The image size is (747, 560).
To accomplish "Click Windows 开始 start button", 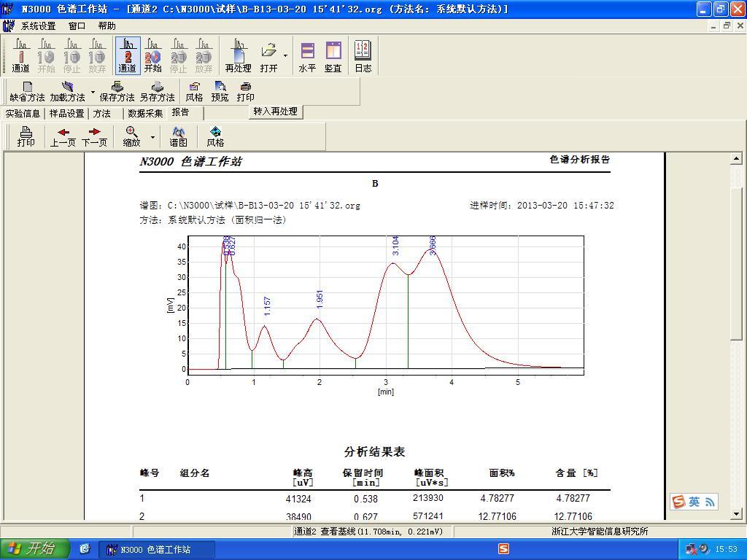I will (x=34, y=549).
